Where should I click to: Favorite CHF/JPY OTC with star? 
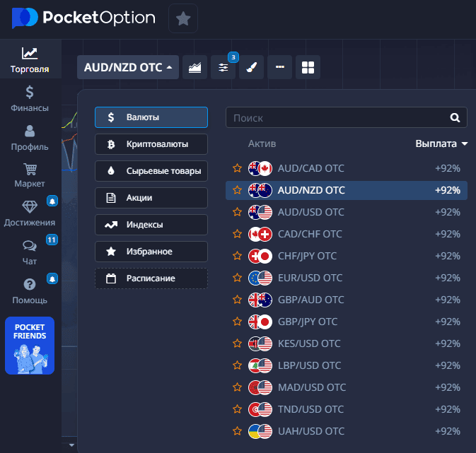click(237, 256)
